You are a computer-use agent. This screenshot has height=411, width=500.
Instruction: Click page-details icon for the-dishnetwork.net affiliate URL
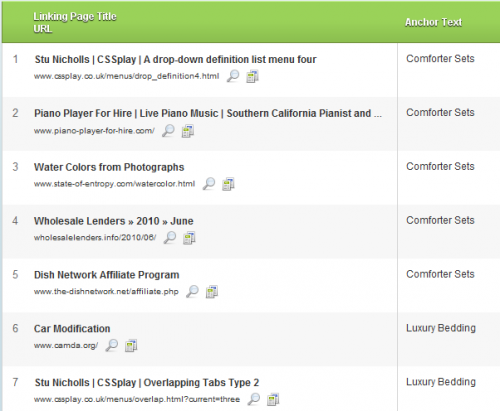(x=212, y=292)
